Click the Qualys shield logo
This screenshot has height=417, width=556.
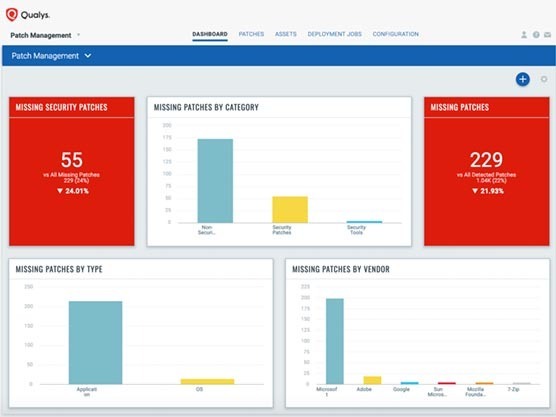(12, 15)
